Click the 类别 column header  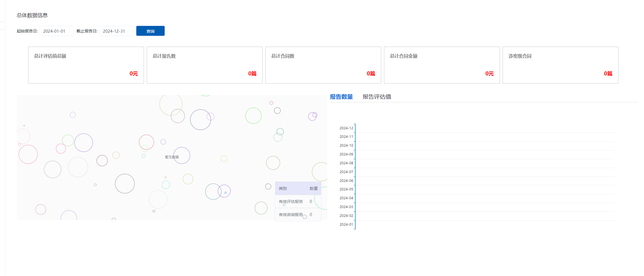283,188
